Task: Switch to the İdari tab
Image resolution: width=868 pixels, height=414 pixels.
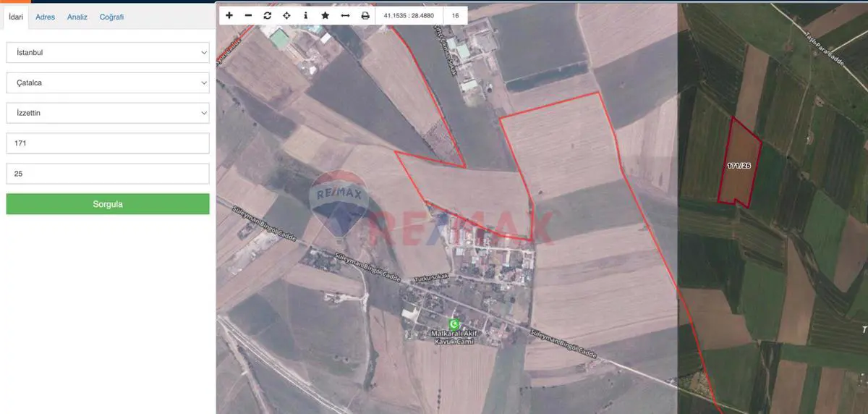Action: (x=14, y=17)
